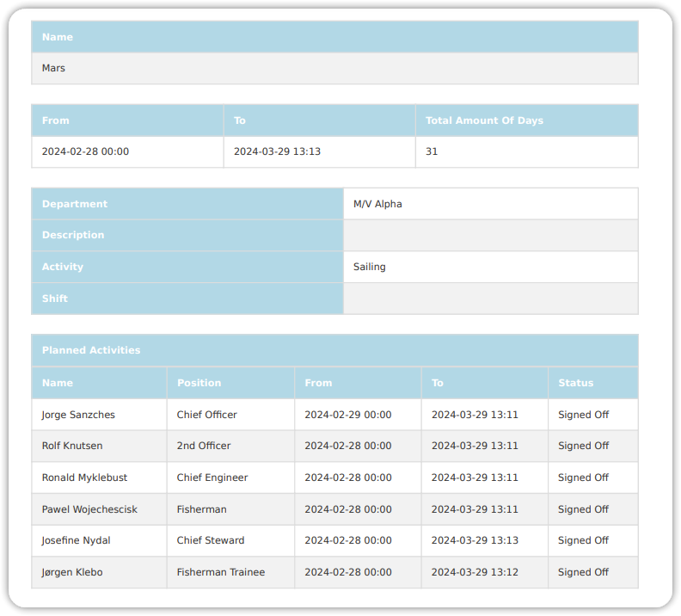Select the total days value 31

[x=432, y=151]
